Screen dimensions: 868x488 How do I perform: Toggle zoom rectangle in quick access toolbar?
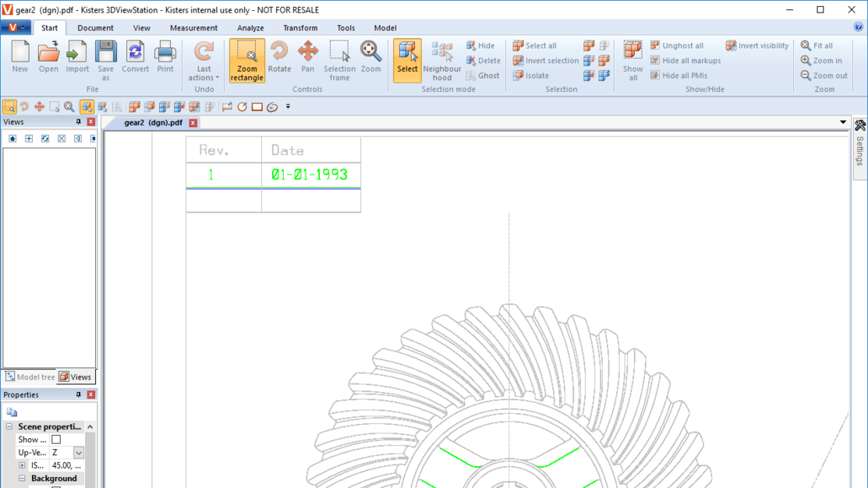[9, 107]
